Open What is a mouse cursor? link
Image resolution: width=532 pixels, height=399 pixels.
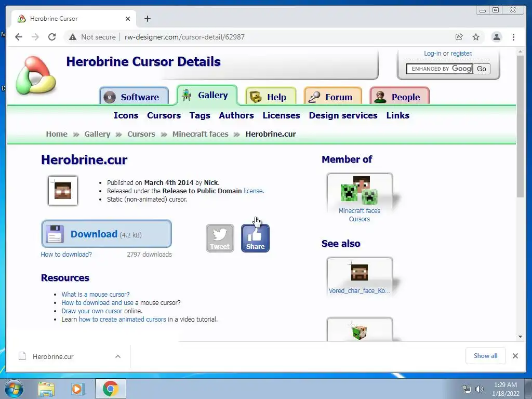pos(96,295)
